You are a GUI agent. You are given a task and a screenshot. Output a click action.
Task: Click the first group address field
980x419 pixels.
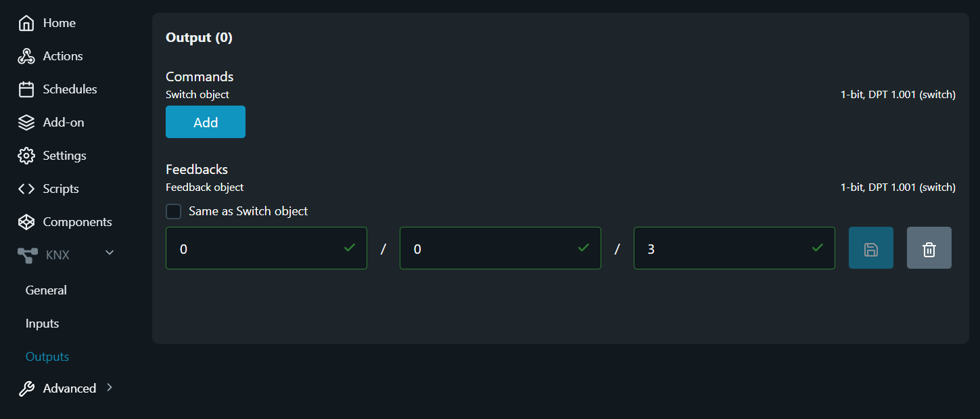tap(257, 248)
